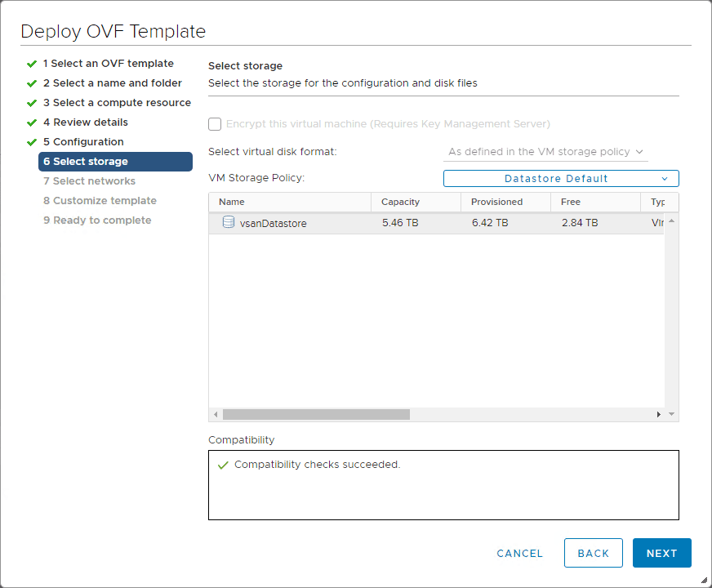The image size is (712, 588).
Task: Click the NEXT button
Action: [x=661, y=553]
